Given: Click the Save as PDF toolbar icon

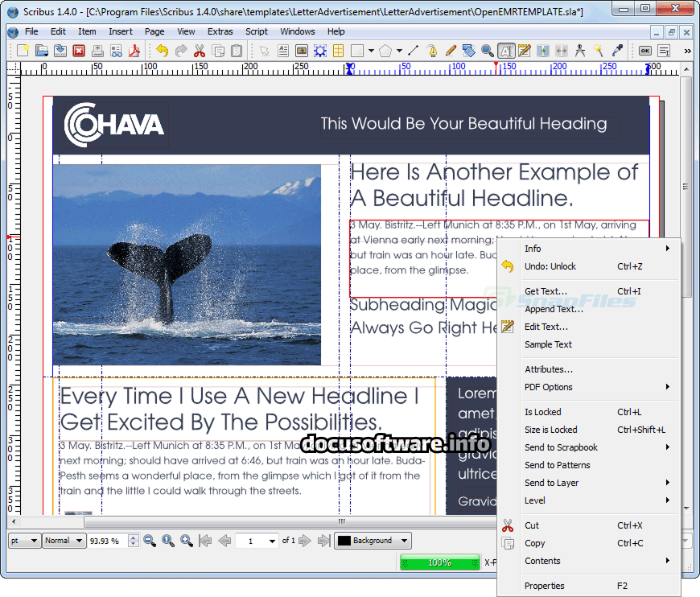Looking at the screenshot, I should tap(134, 51).
